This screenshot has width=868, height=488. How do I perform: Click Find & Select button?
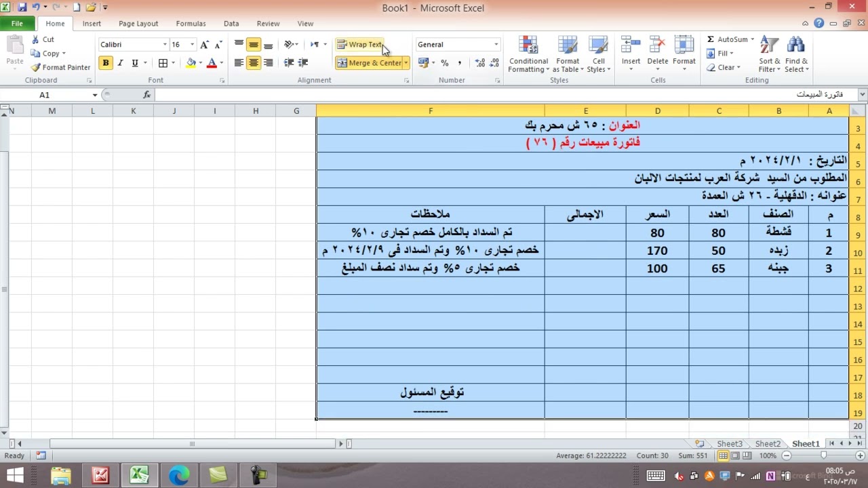point(796,54)
